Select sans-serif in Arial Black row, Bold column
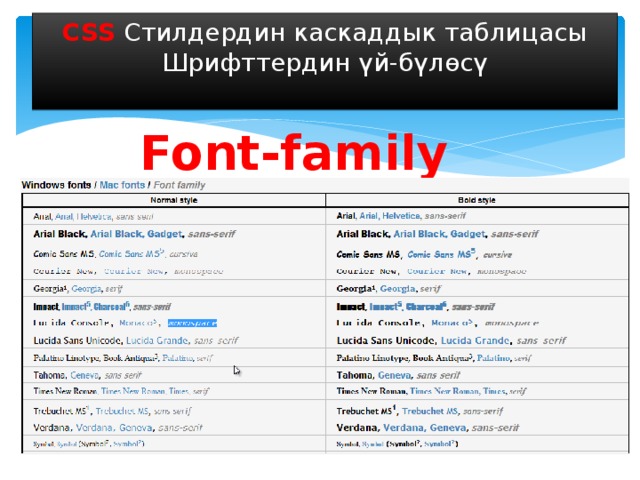The height and width of the screenshot is (480, 640). coord(514,234)
